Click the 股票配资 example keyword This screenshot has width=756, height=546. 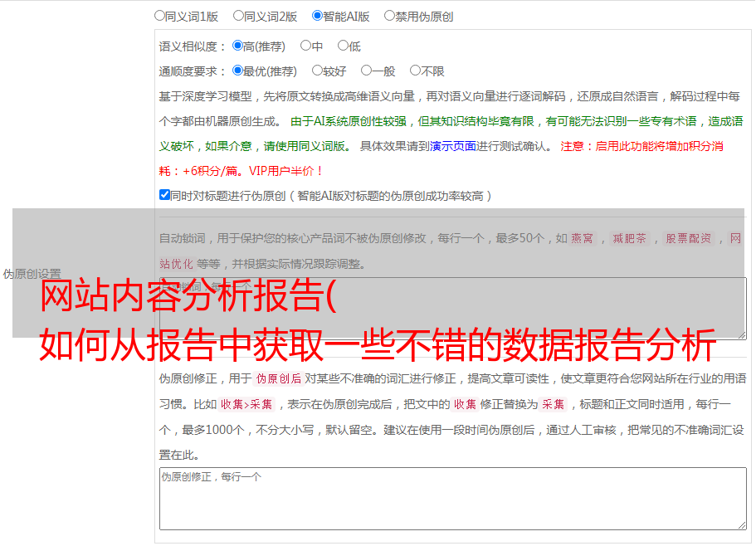click(x=689, y=238)
